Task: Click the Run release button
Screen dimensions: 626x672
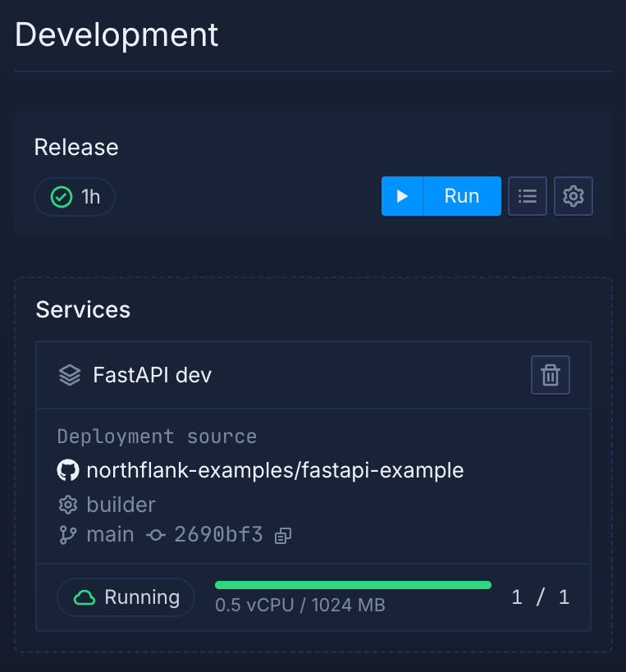Action: point(441,196)
